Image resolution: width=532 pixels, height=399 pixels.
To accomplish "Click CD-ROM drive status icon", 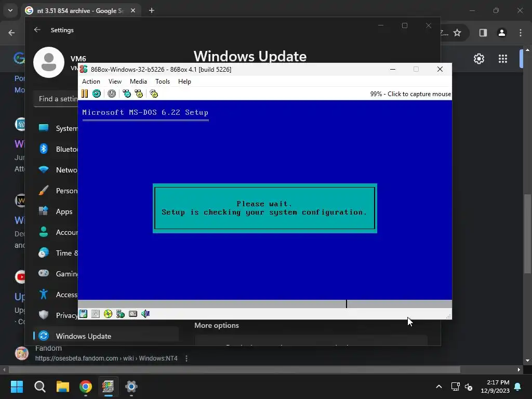I will pyautogui.click(x=108, y=314).
